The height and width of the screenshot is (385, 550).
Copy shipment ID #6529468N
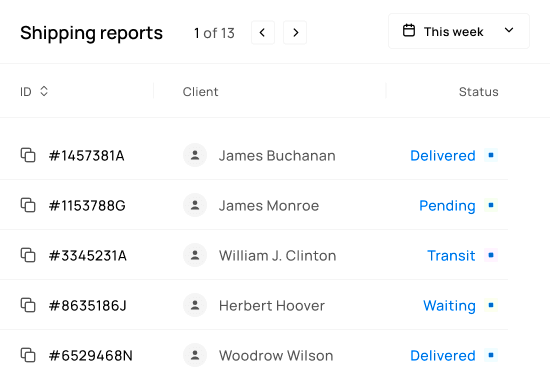click(28, 355)
